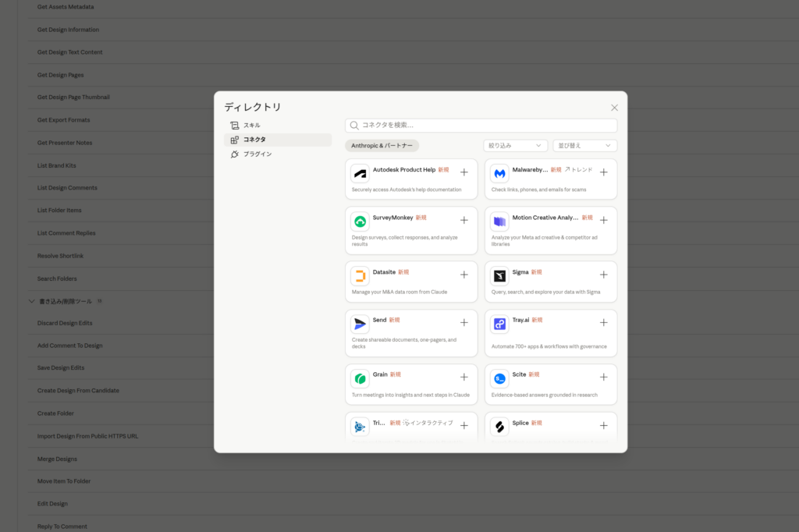The image size is (799, 532).
Task: Open the Malwarebytes logo icon
Action: coord(499,174)
